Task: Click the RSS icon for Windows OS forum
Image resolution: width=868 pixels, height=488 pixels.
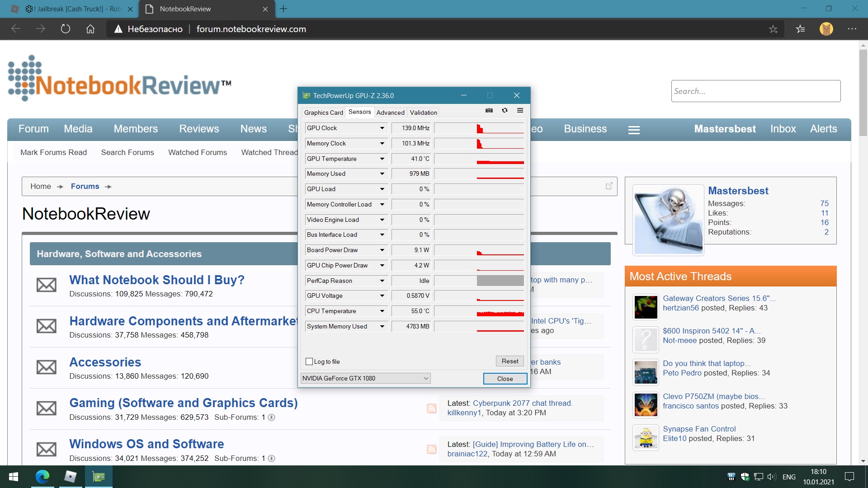Action: click(431, 449)
